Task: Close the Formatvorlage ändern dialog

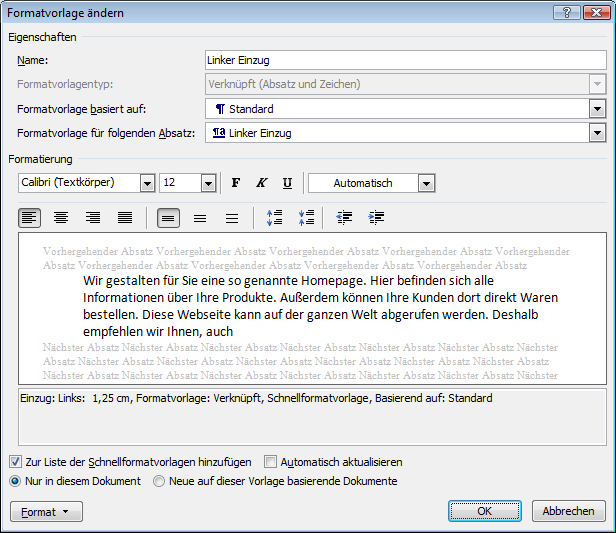Action: click(x=596, y=13)
